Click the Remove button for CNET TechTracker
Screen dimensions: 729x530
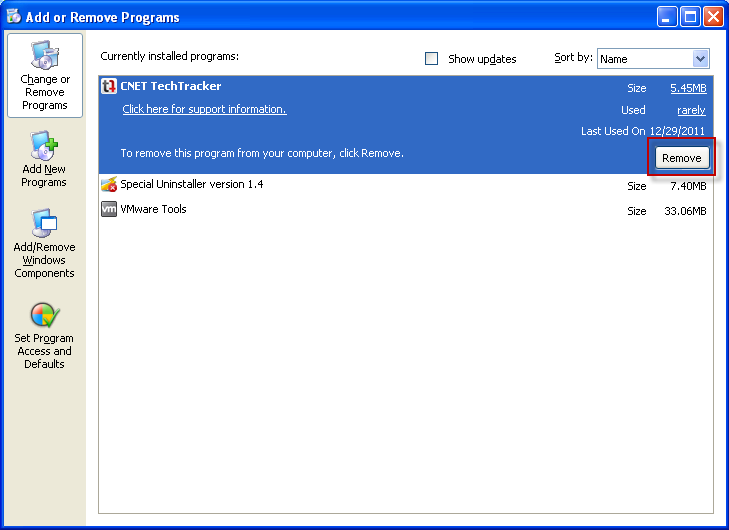682,158
